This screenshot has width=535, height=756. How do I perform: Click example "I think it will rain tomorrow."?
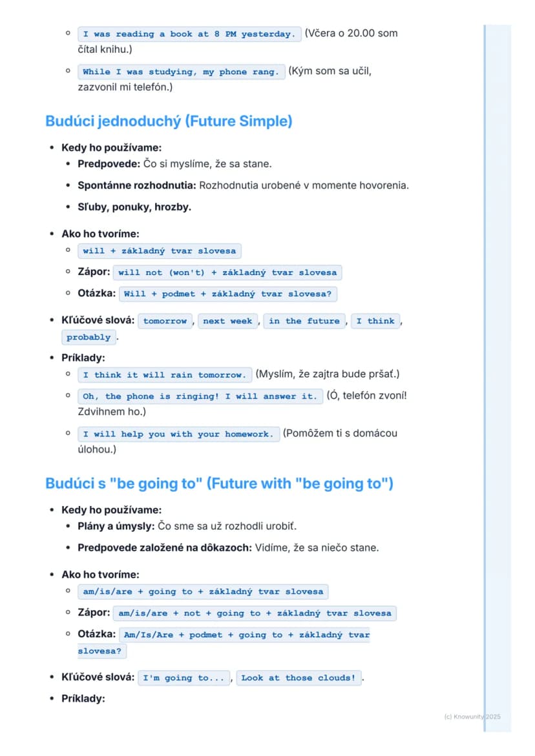click(x=165, y=374)
